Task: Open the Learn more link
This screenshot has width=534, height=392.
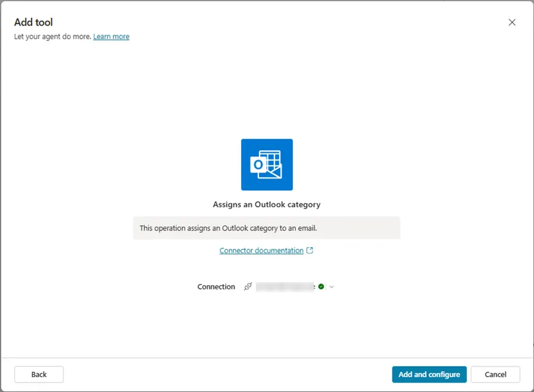Action: pos(111,36)
